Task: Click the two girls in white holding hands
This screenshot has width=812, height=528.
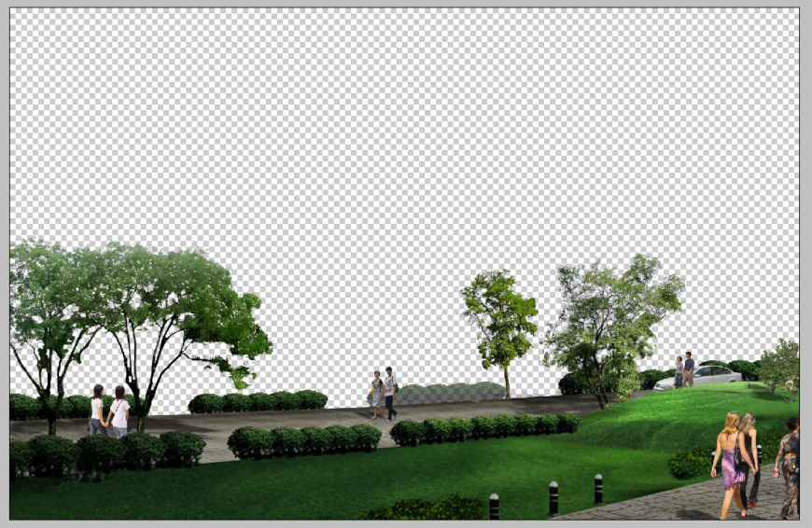Action: (109, 410)
